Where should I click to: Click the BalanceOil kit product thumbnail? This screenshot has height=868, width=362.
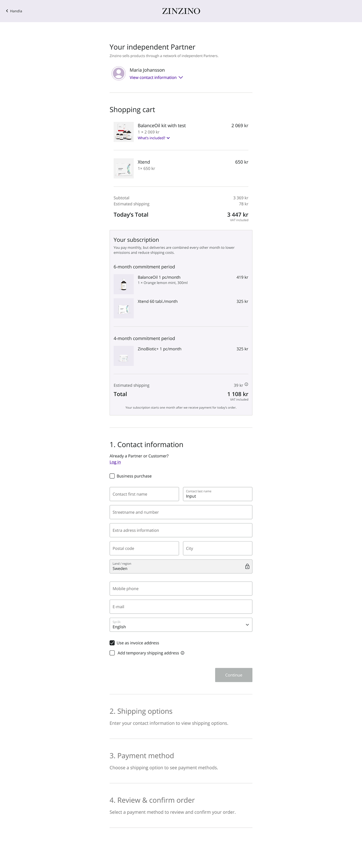123,132
